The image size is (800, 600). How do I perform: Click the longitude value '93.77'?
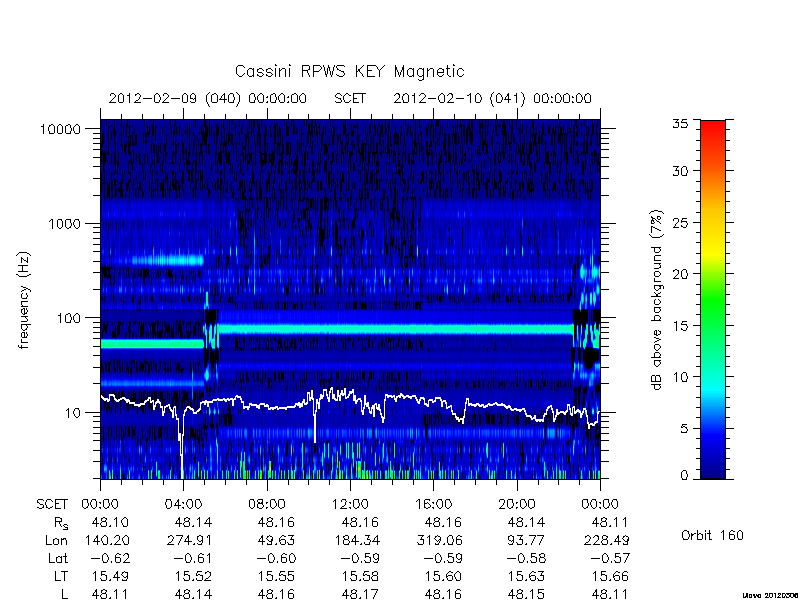[527, 540]
